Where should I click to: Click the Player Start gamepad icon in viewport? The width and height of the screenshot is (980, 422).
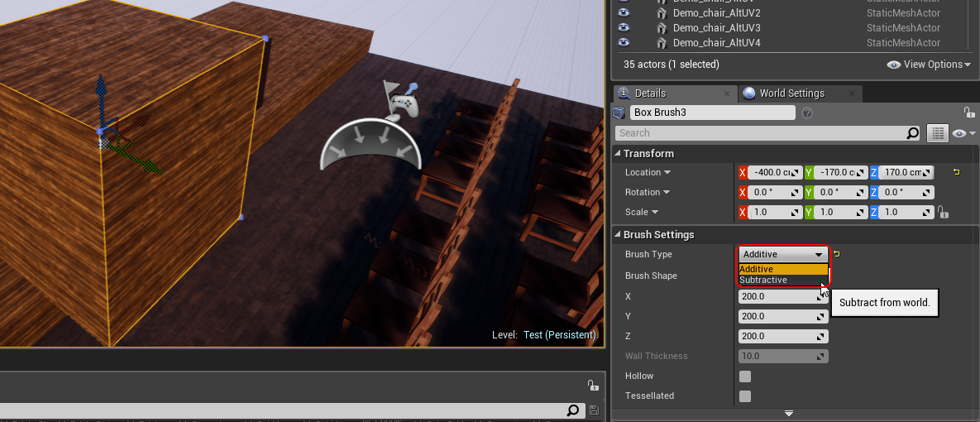coord(402,104)
